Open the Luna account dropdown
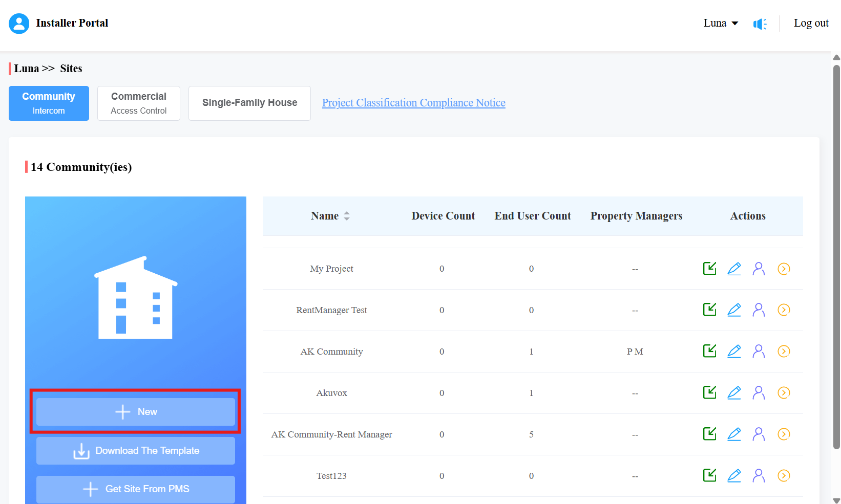This screenshot has width=841, height=504. pos(721,23)
